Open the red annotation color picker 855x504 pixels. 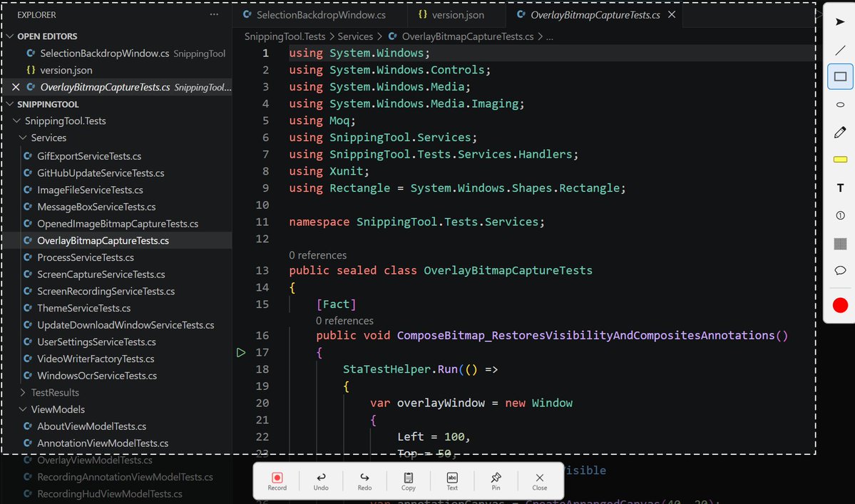click(x=840, y=306)
